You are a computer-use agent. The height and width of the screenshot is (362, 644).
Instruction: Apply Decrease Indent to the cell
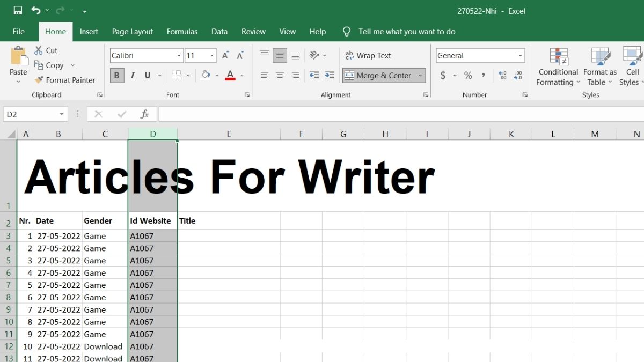click(313, 75)
